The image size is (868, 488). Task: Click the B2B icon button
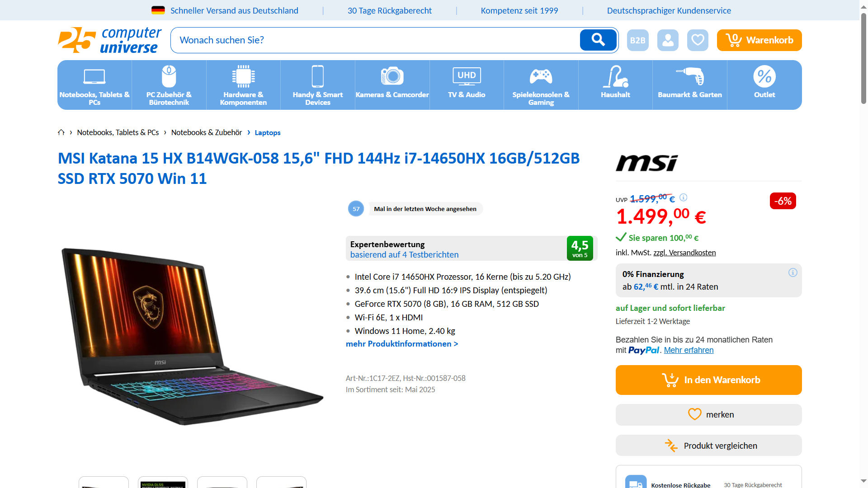(x=637, y=40)
